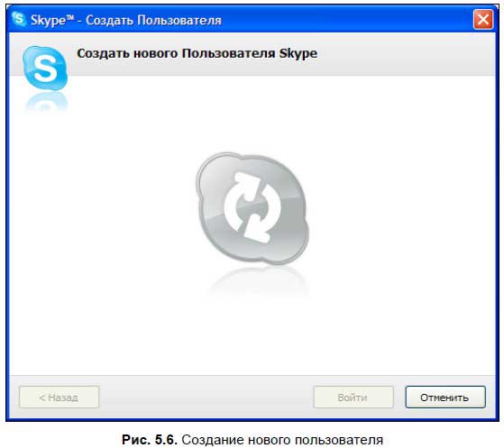Click the bold Рис. 5.6. caption label
Image resolution: width=504 pixels, height=448 pixels.
coord(150,439)
